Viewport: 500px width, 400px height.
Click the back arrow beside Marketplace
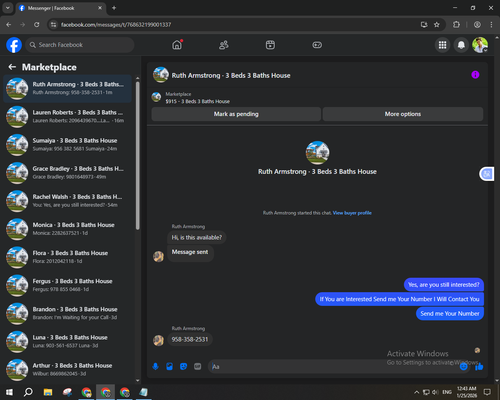(12, 67)
